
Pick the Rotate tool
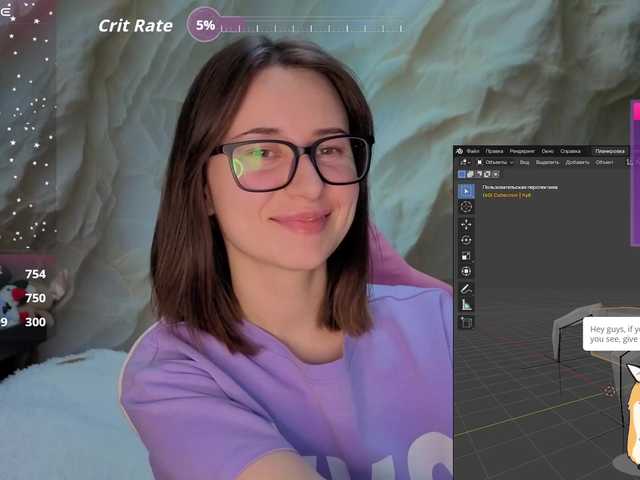[466, 240]
